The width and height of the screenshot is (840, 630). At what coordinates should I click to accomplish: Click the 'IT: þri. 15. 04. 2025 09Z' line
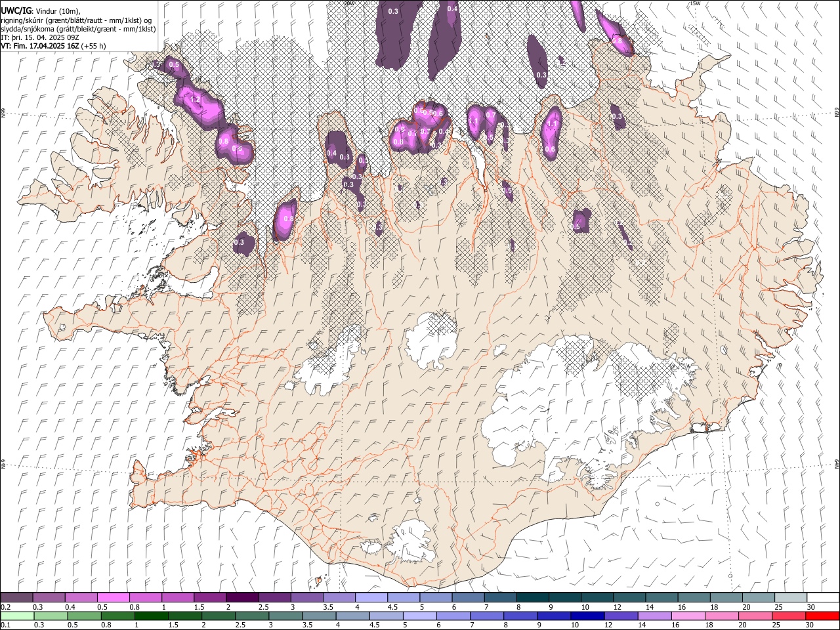(39, 37)
